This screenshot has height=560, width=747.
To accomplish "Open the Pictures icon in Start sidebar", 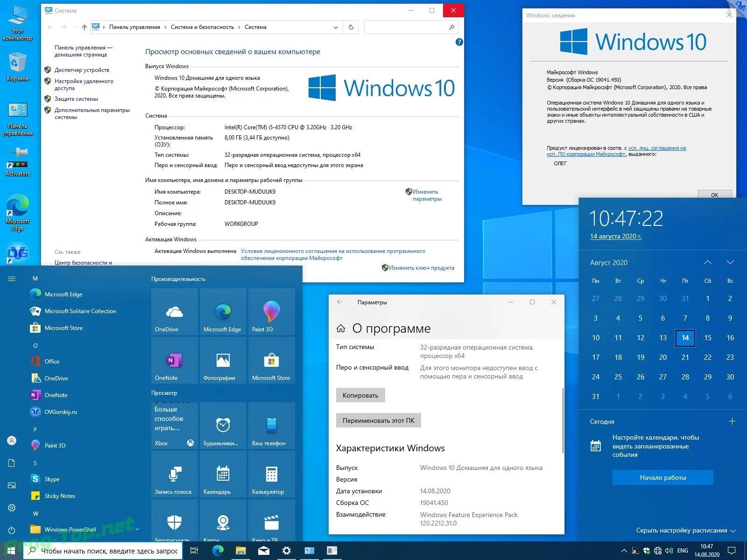I will click(x=12, y=485).
